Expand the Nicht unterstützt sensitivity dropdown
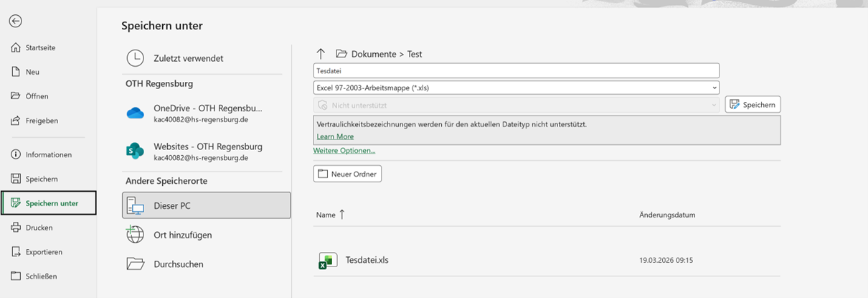 (x=516, y=105)
